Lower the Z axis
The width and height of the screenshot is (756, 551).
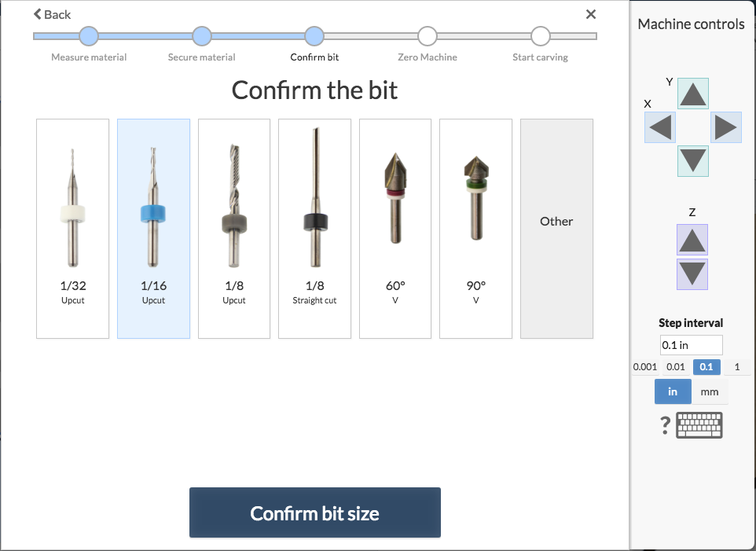coord(692,274)
